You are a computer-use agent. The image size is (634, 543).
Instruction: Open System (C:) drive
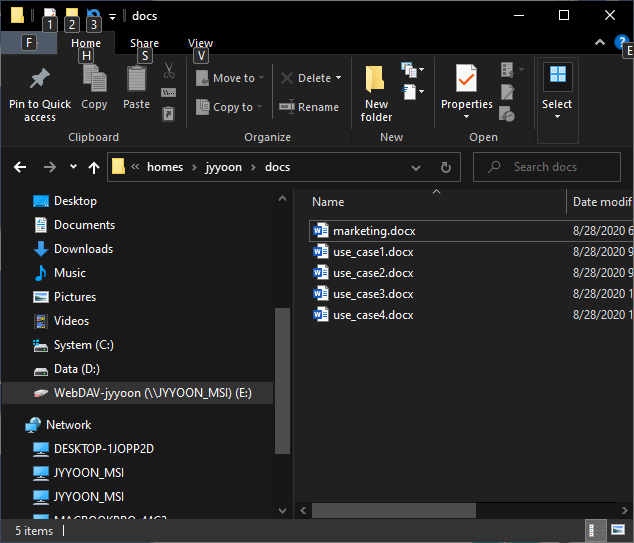tap(83, 345)
